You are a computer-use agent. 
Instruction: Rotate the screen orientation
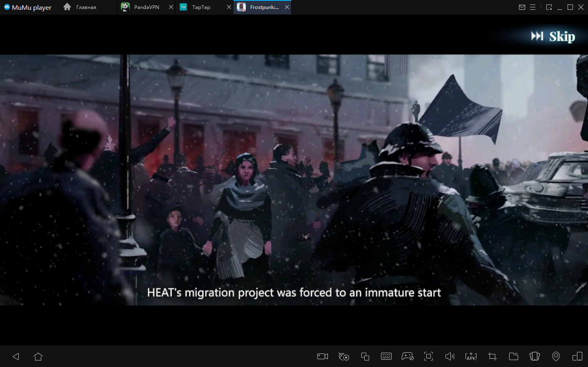pyautogui.click(x=577, y=356)
